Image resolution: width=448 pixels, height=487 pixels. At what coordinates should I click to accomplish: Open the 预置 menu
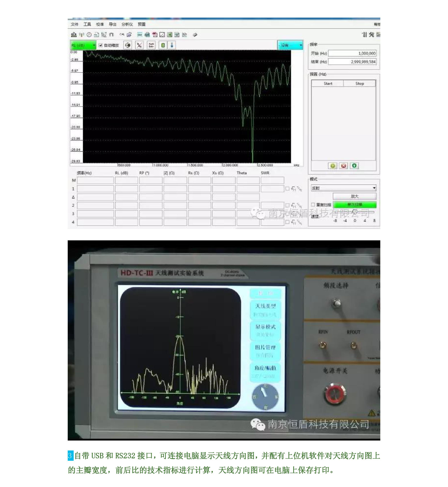[142, 24]
